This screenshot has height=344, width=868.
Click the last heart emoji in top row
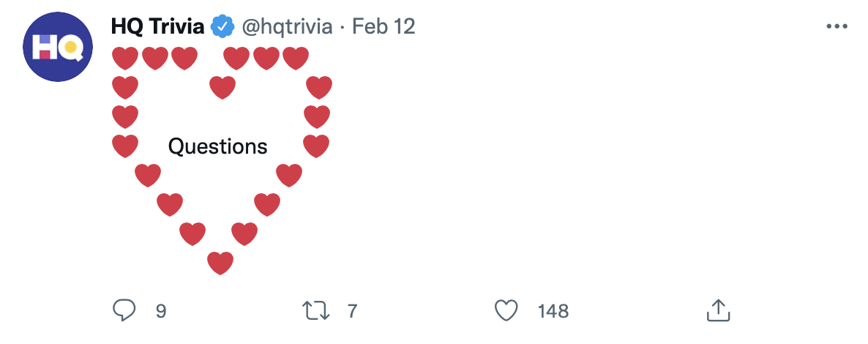296,58
